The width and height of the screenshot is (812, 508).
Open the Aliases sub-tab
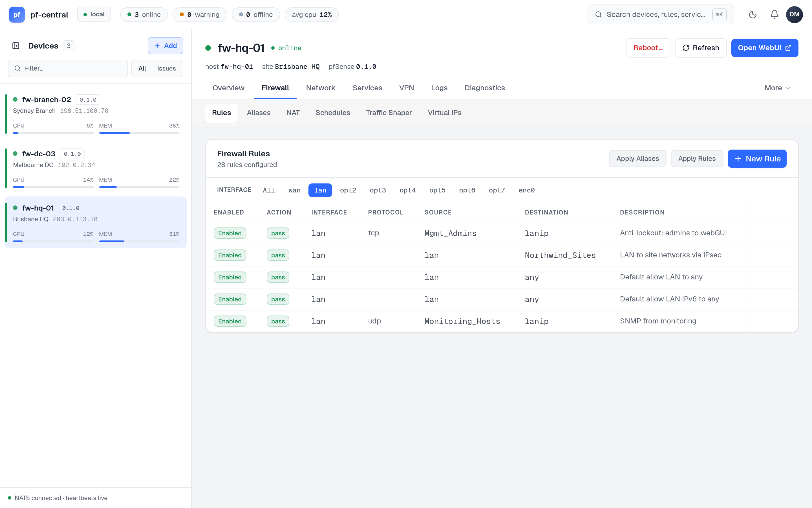coord(258,113)
